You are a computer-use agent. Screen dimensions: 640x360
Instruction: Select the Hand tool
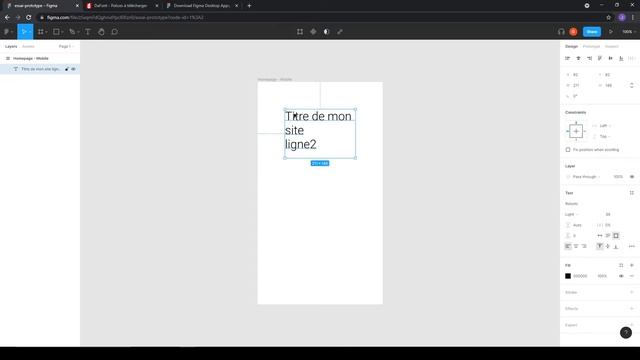coord(101,31)
